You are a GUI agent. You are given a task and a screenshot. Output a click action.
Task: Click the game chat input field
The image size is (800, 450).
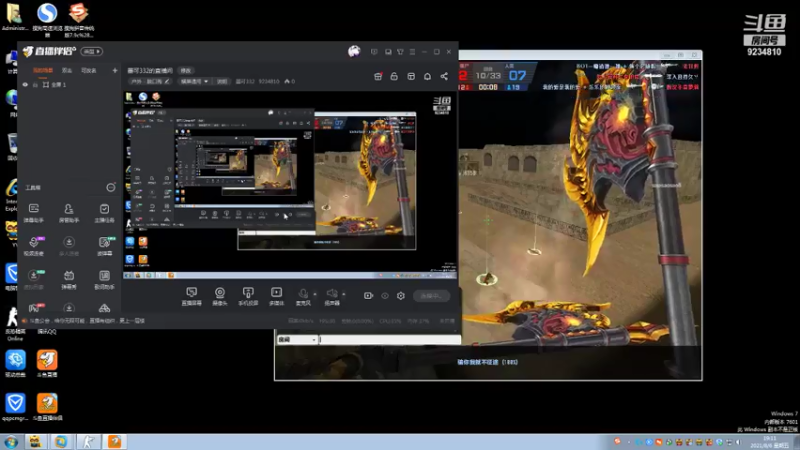pos(390,339)
